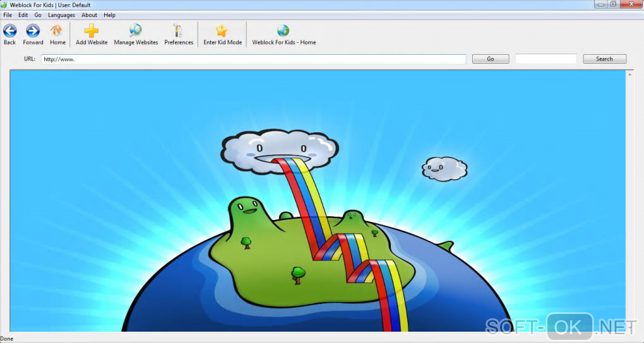Screen dimensions: 644x343
Task: Open the File menu
Action: (8, 15)
